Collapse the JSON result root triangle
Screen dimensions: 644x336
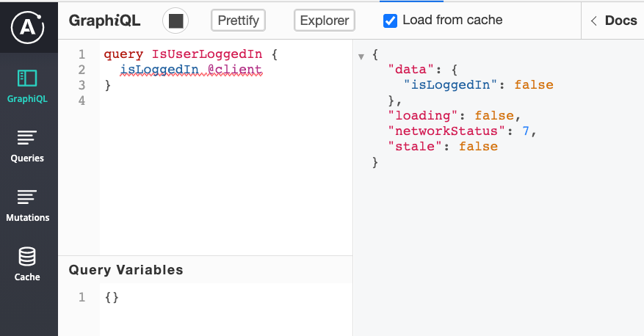[x=361, y=56]
